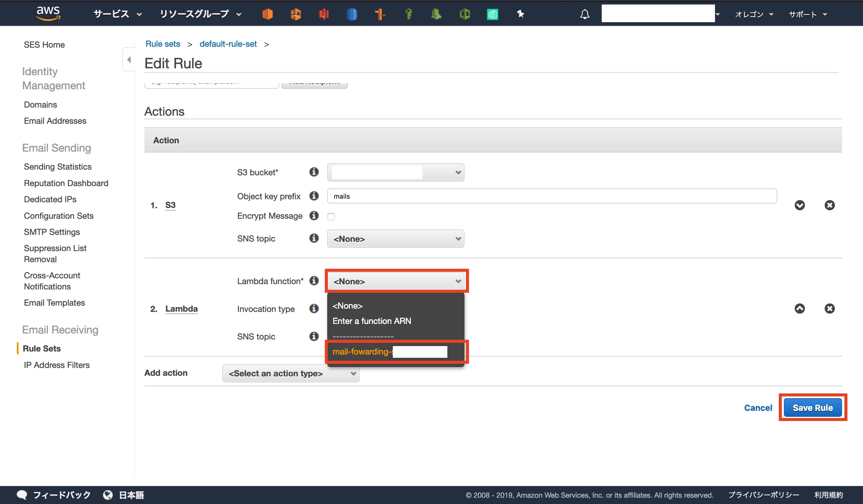Move the S3 action down with arrow icon
Image resolution: width=863 pixels, height=504 pixels.
pyautogui.click(x=799, y=205)
